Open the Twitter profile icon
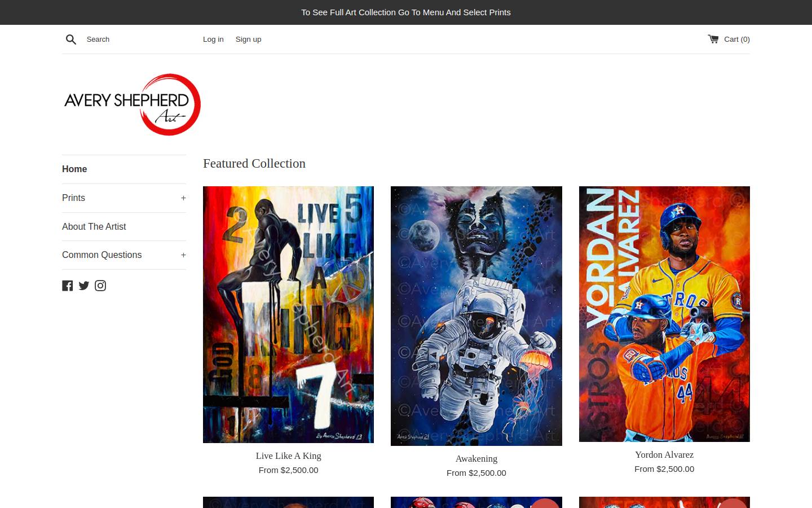 pyautogui.click(x=84, y=286)
